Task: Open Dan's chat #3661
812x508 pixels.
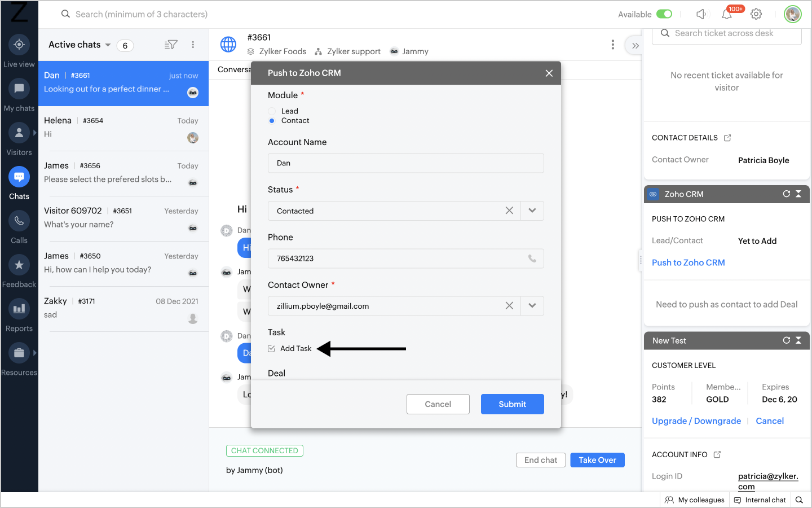Action: 123,84
